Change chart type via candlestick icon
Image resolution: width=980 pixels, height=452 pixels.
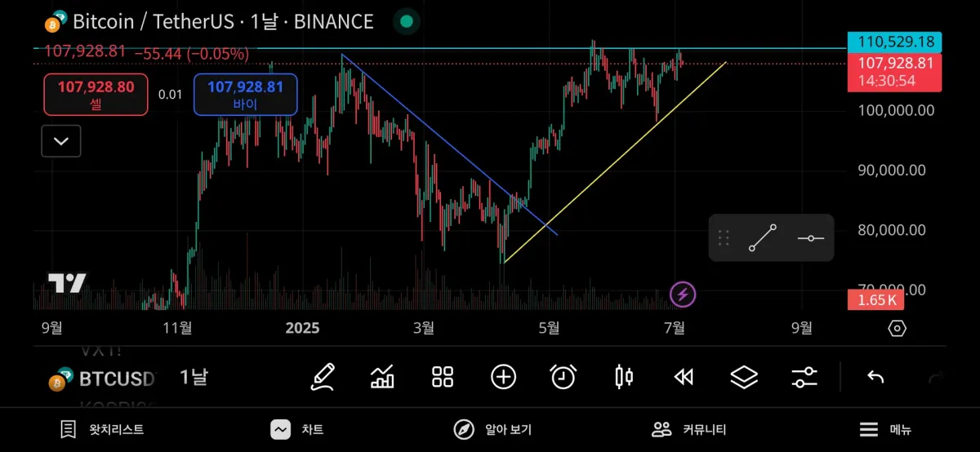623,377
